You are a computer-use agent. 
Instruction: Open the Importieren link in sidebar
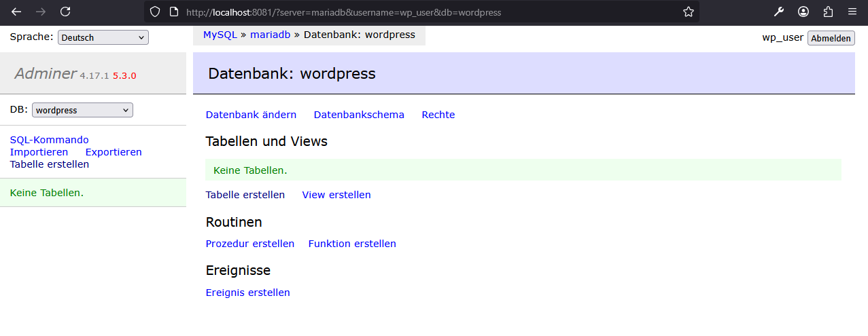coord(39,152)
